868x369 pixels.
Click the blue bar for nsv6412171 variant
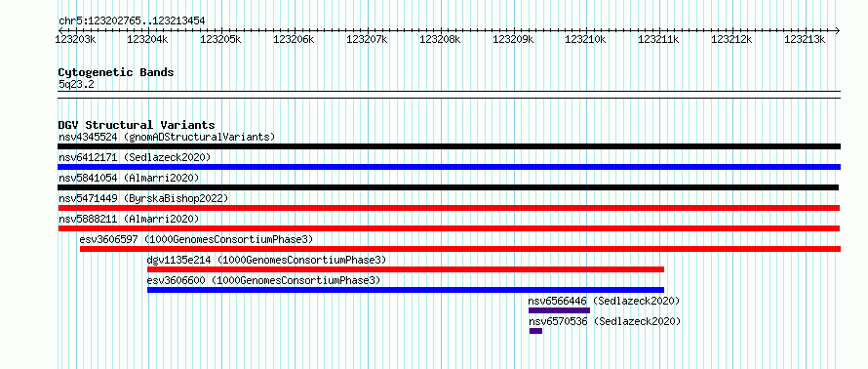(449, 167)
